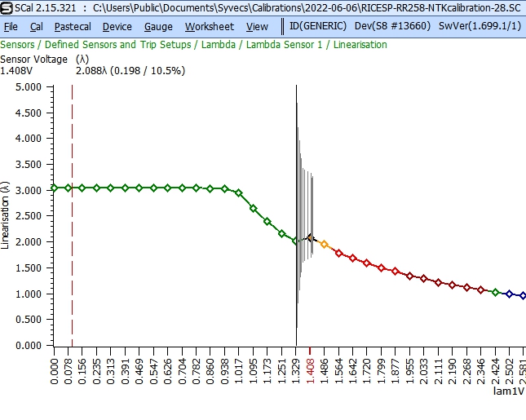This screenshot has width=526, height=420.
Task: Select the green data point at 1.173V
Action: (267, 221)
